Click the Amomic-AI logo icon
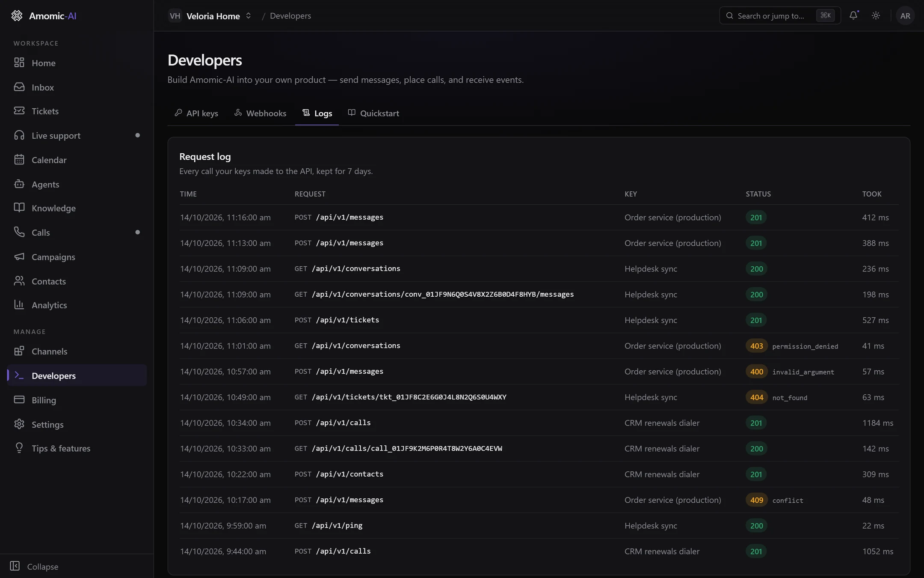The width and height of the screenshot is (924, 578). coord(17,16)
